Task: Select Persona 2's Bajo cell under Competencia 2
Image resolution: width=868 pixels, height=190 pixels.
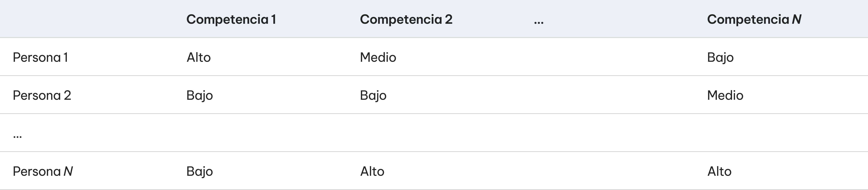Action: tap(373, 95)
